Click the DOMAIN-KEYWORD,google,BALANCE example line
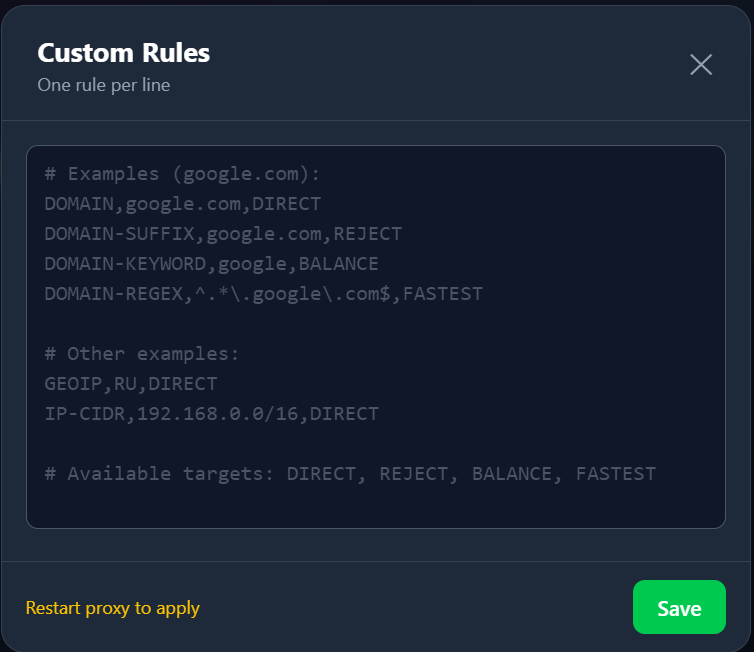Viewport: 754px width, 652px height. (x=211, y=264)
